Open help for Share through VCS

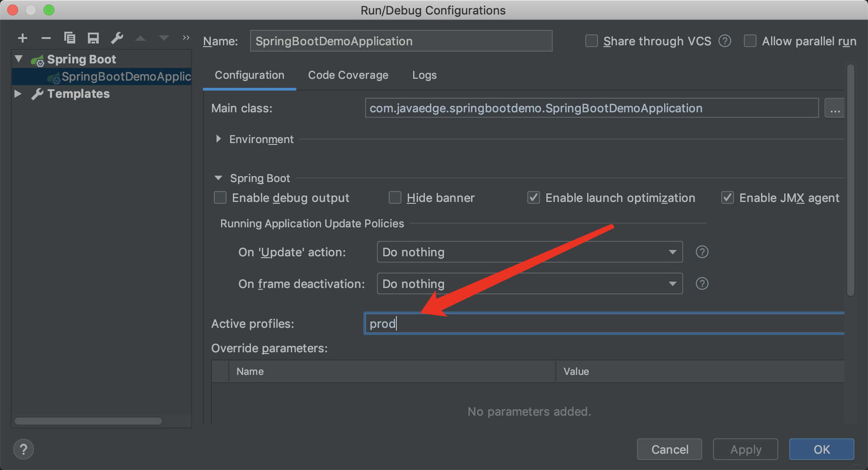725,41
